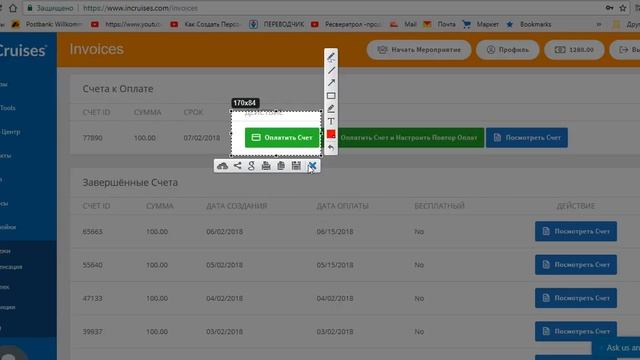640x360 pixels.
Task: Copy the screenshot to clipboard
Action: click(x=281, y=166)
